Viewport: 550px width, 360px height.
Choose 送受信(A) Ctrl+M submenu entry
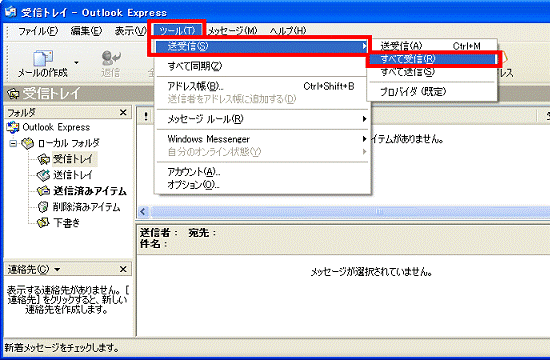432,46
